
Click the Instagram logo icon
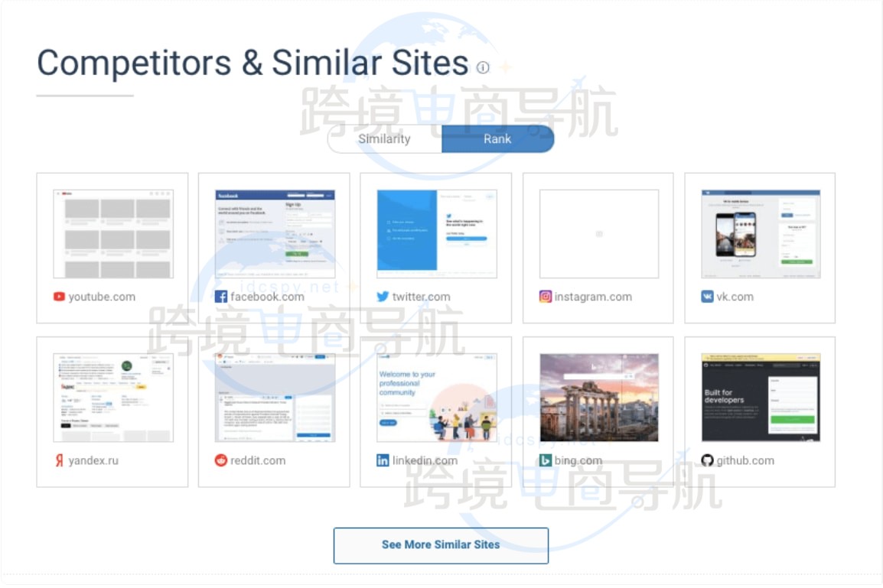tap(545, 297)
